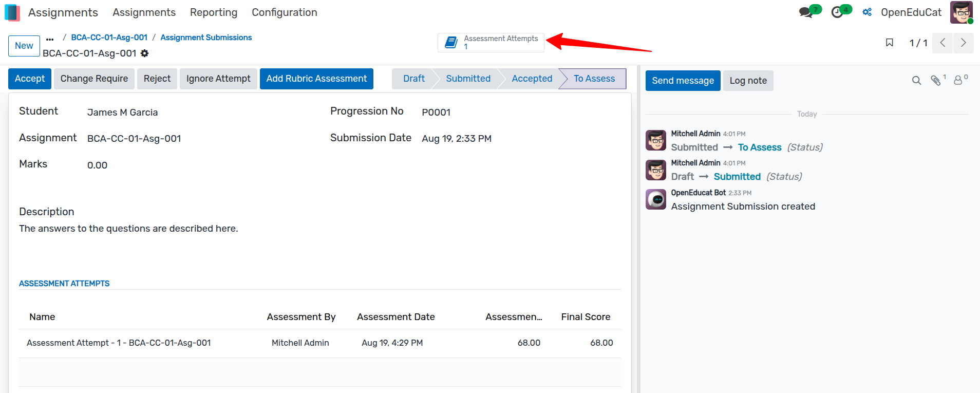Open the Mitchell Admin user avatar menu
Screen dimensions: 980x393
click(961, 12)
